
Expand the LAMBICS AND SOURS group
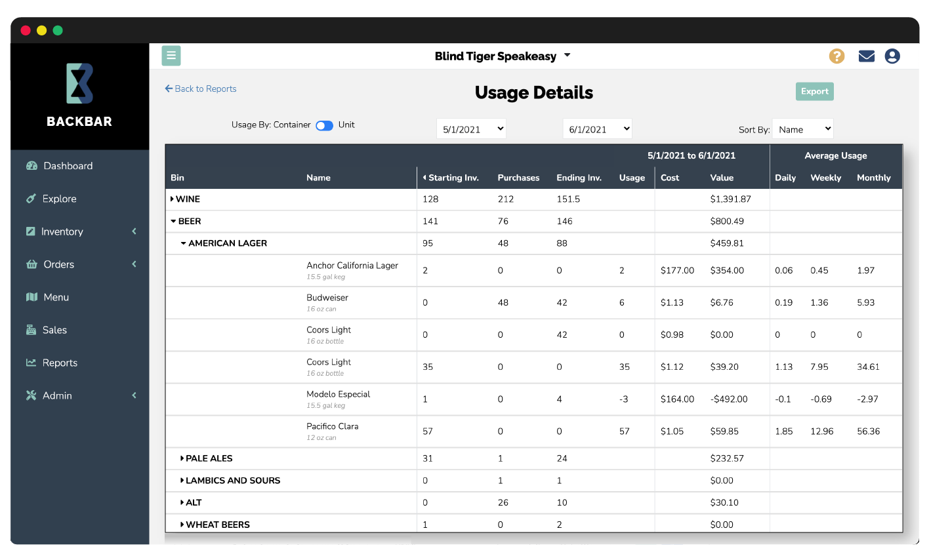(x=182, y=481)
